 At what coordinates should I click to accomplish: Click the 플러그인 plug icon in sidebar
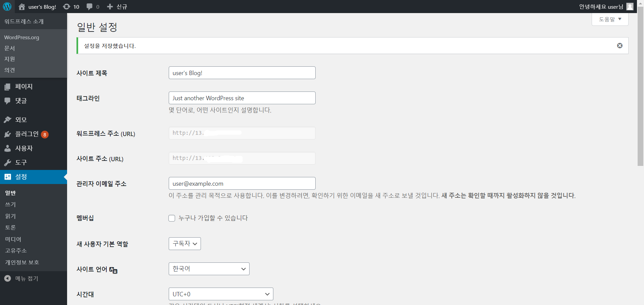point(7,134)
